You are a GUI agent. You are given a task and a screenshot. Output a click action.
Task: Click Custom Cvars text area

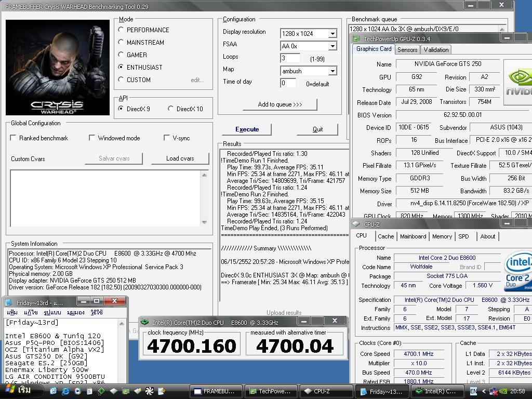click(105, 198)
